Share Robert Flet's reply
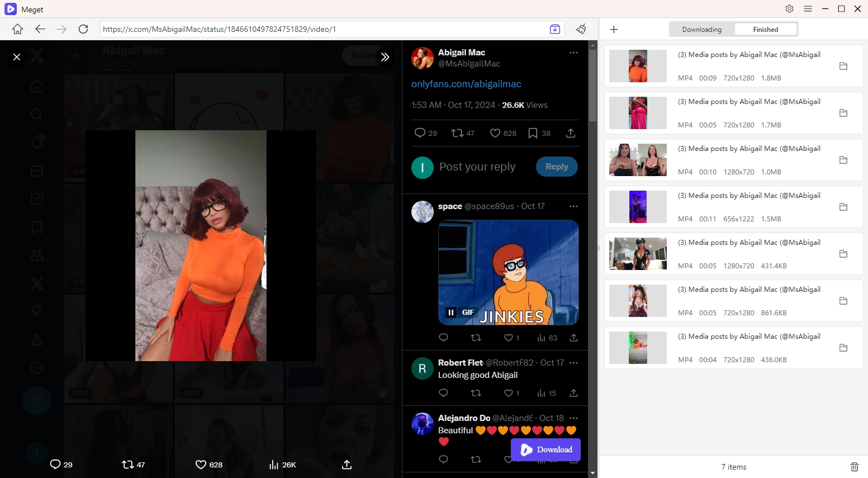 573,393
